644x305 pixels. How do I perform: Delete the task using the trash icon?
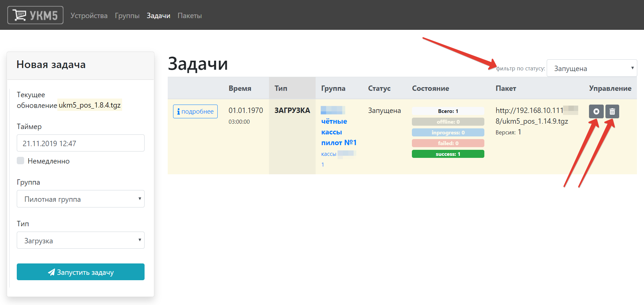(612, 111)
